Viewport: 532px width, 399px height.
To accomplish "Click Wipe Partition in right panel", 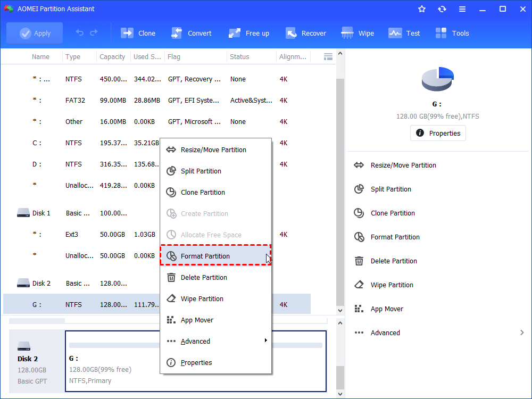I will tap(384, 285).
